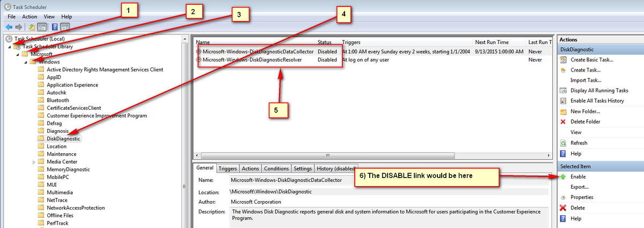Open the Action menu
This screenshot has width=644, height=228.
(x=30, y=17)
